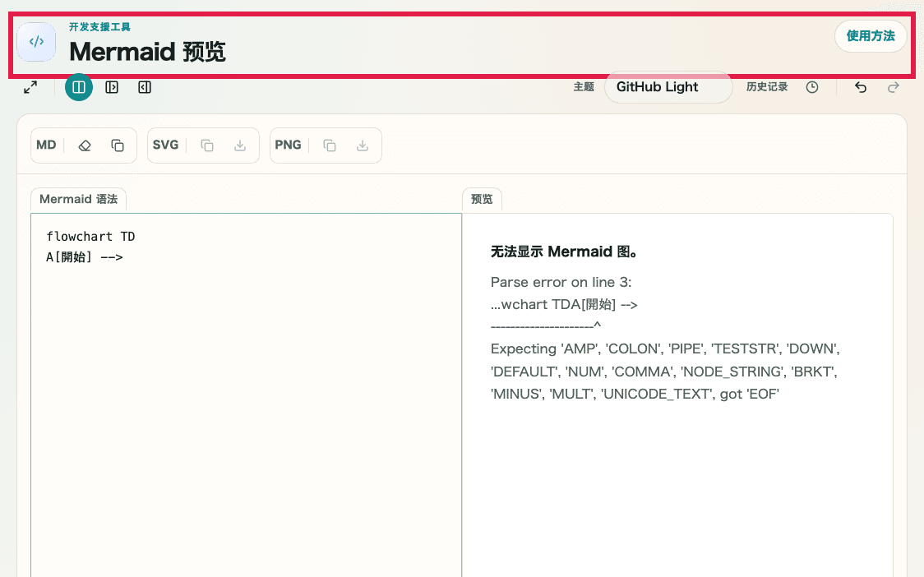Redo the last edit
924x577 pixels.
[x=893, y=86]
